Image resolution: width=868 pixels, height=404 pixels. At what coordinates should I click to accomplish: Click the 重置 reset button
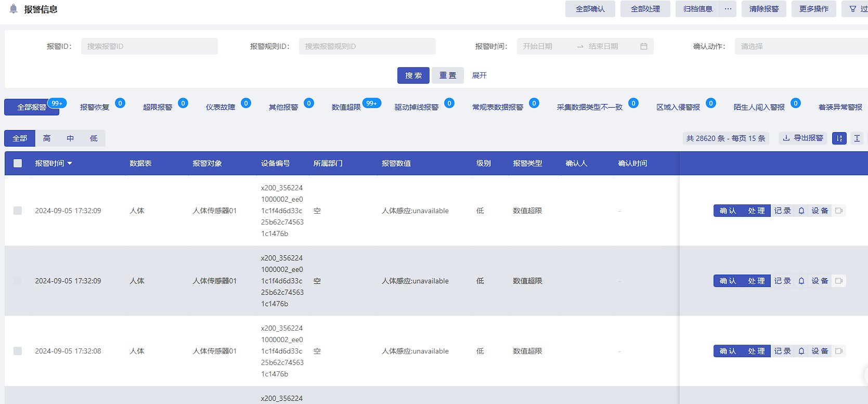448,75
